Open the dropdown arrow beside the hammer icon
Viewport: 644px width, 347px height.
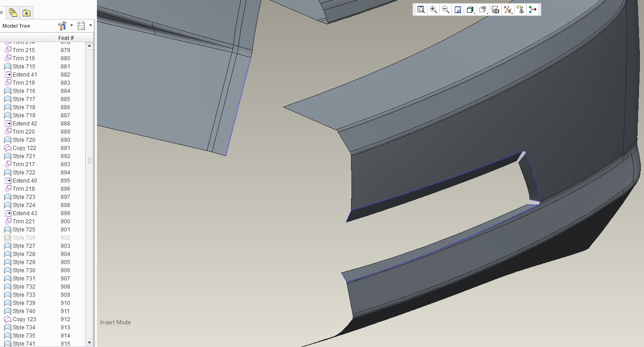click(71, 26)
